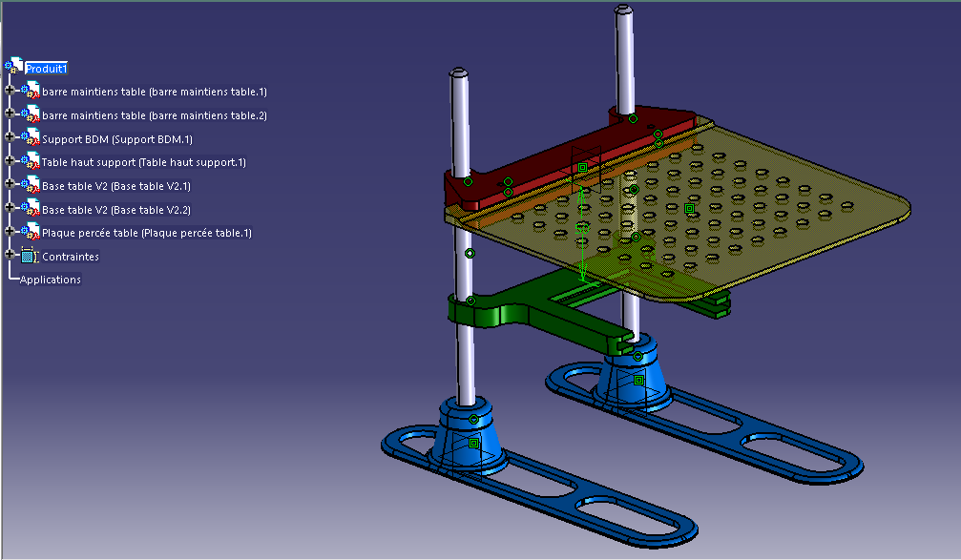Click the Base table V2.2 part icon
The image size is (961, 560).
30,208
